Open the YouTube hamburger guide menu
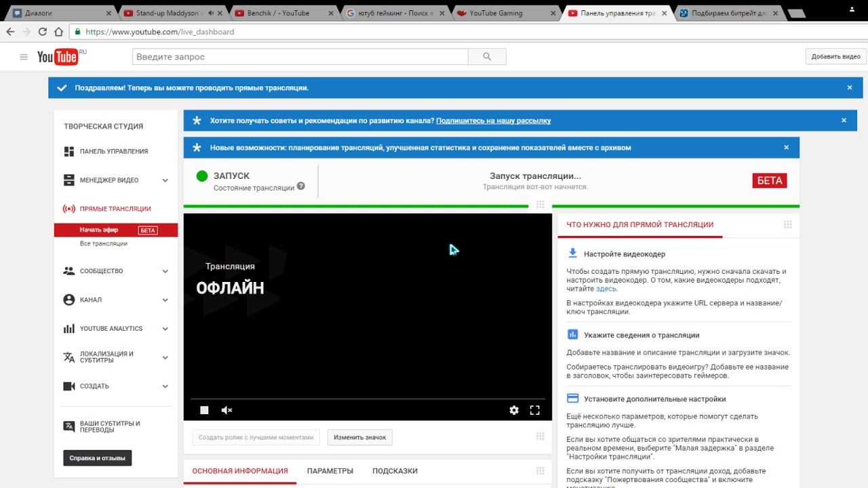This screenshot has width=868, height=488. pyautogui.click(x=24, y=57)
